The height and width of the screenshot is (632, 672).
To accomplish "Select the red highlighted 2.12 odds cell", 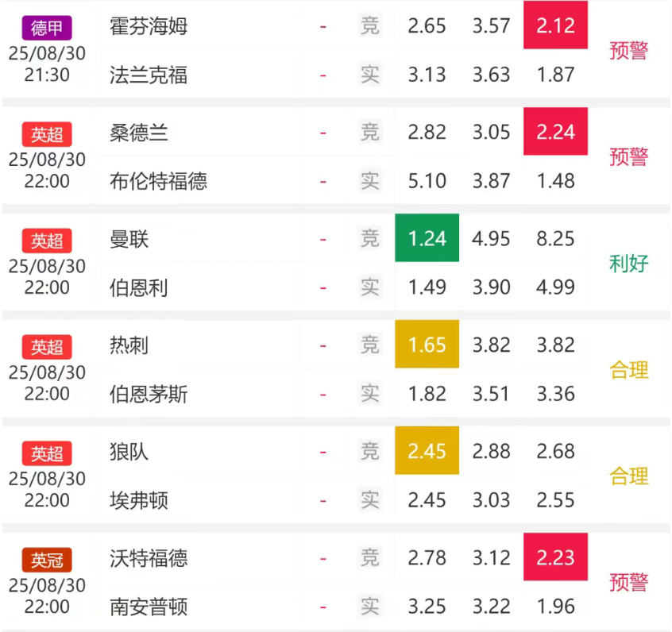I will coord(555,25).
